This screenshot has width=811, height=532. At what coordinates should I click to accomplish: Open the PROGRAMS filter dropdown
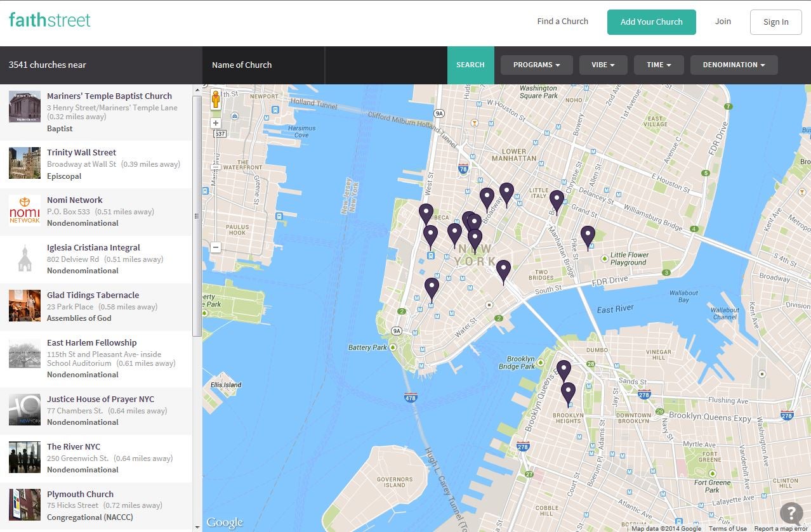536,64
